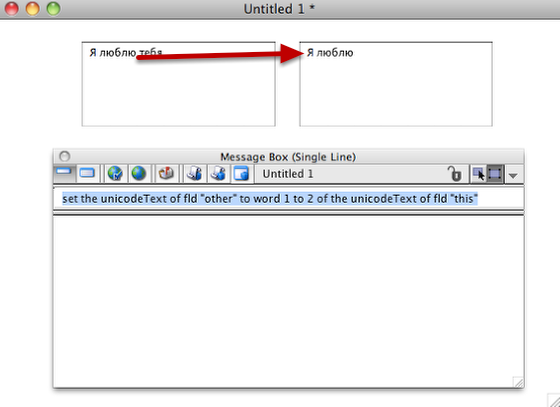560x407 pixels.
Task: Click the pending messages mailbox icon
Action: (x=166, y=174)
